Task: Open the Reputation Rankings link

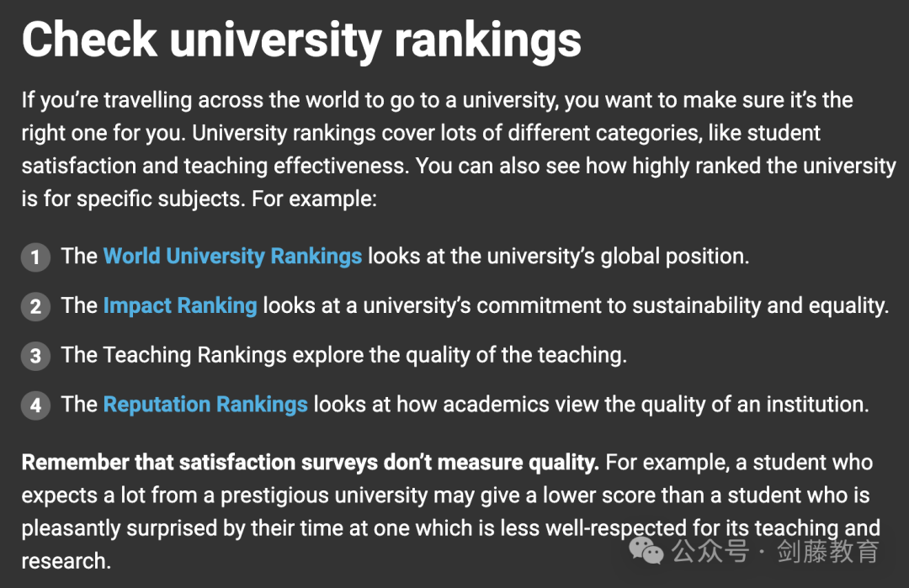Action: [205, 405]
